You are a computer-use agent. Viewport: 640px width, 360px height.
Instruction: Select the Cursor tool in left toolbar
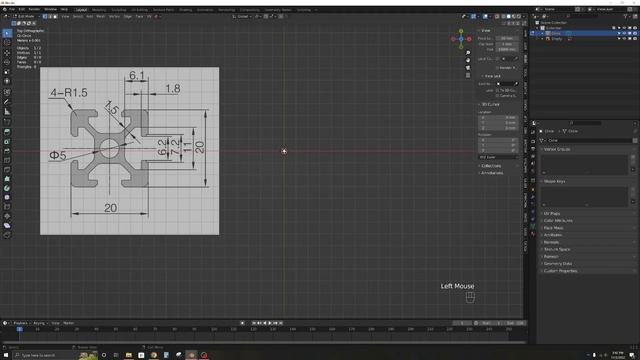pos(7,42)
